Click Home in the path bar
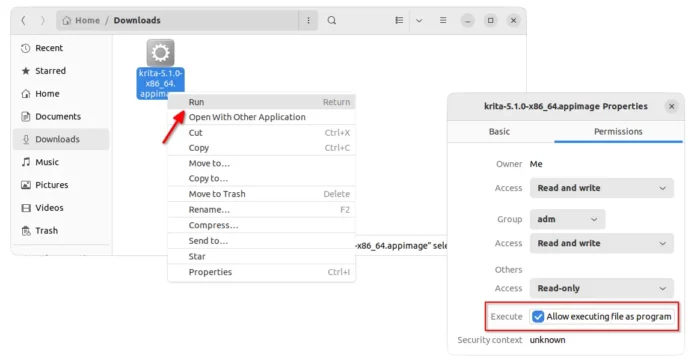The height and width of the screenshot is (364, 700). [81, 21]
